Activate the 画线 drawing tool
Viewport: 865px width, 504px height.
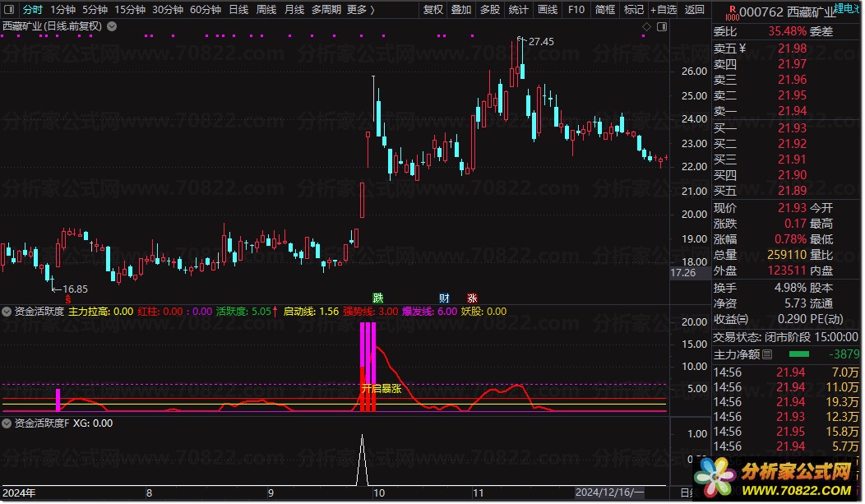[548, 9]
